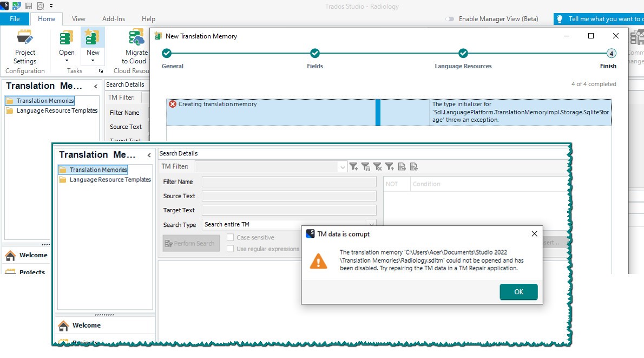Collapse the Translation Memories panel in the main window
The height and width of the screenshot is (358, 644).
(96, 86)
